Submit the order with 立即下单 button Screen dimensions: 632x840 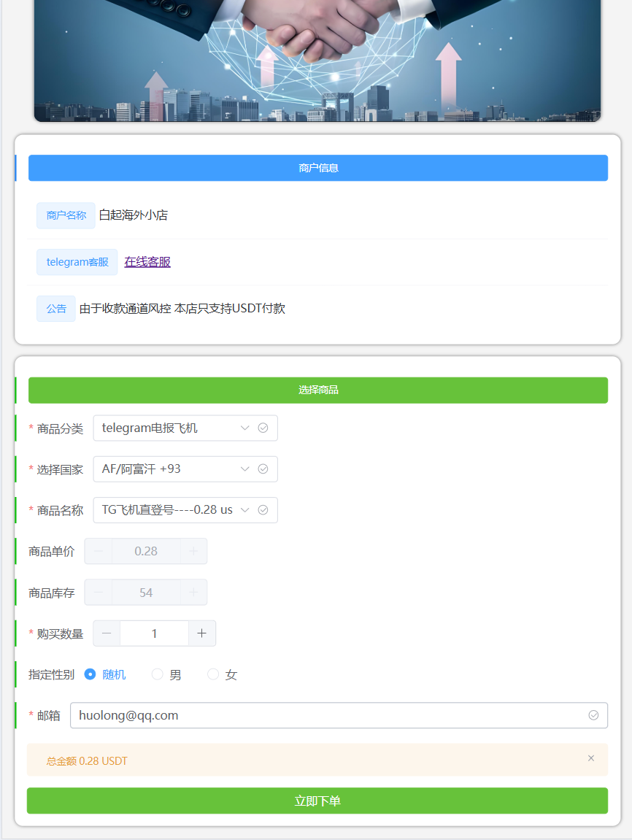tap(317, 801)
